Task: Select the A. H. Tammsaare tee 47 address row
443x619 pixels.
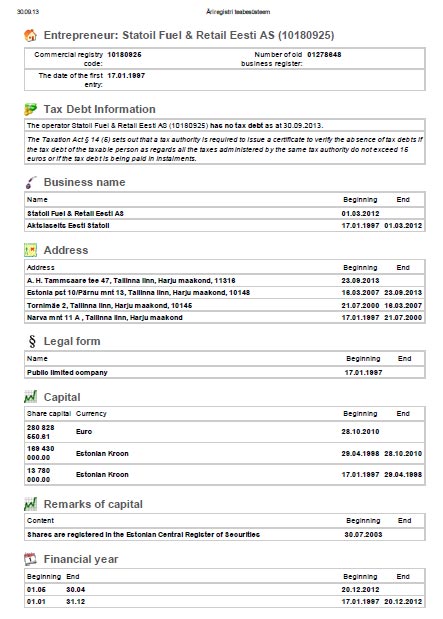Action: (x=225, y=281)
